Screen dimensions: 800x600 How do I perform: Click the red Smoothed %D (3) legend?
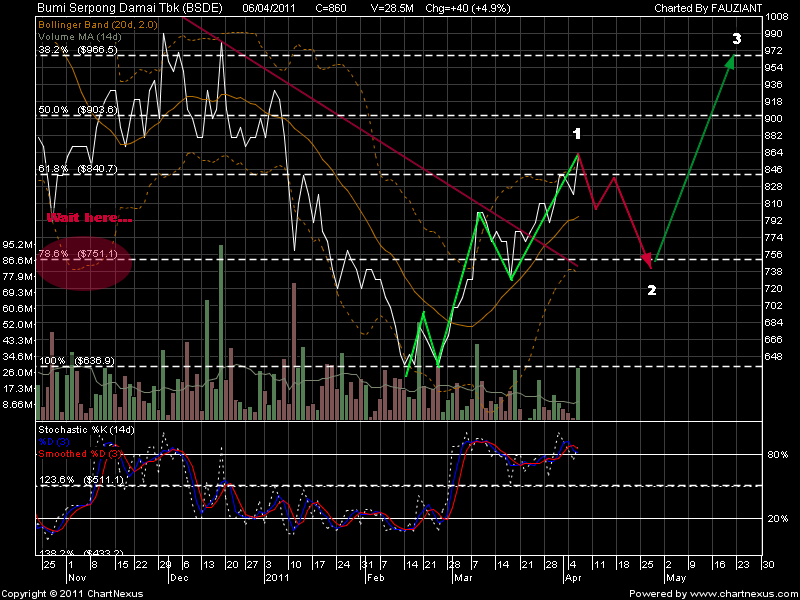pos(80,454)
